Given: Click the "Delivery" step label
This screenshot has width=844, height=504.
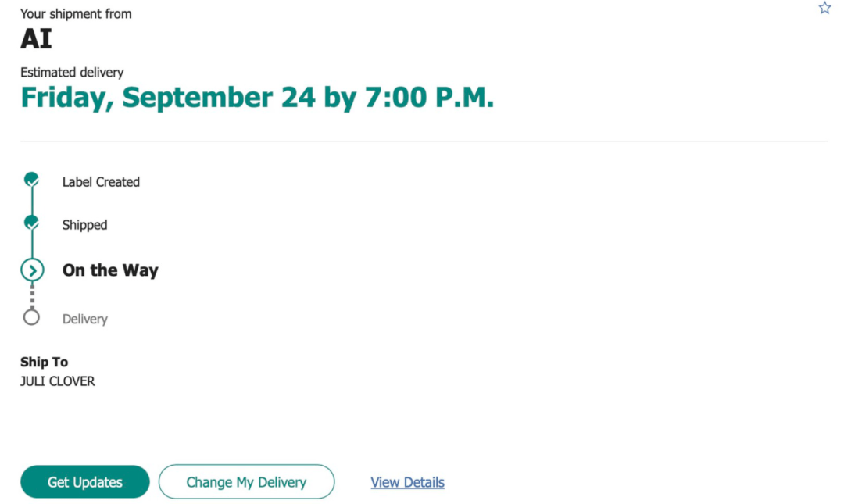Looking at the screenshot, I should pos(84,319).
